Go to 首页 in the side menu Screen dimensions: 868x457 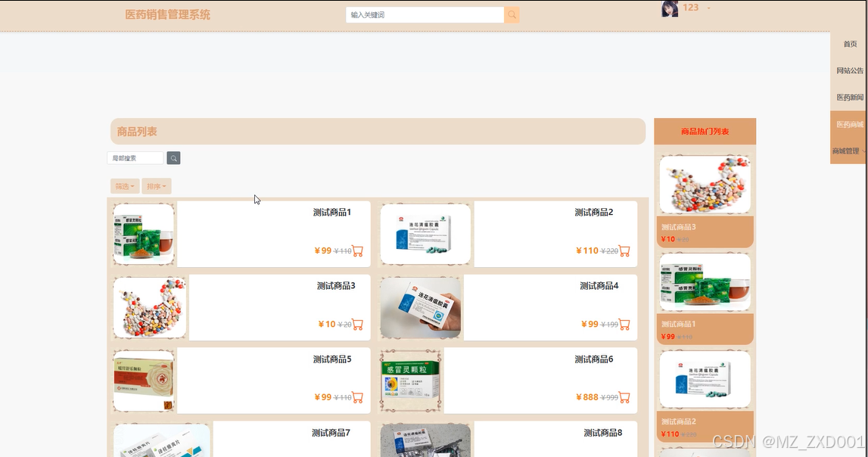click(850, 44)
